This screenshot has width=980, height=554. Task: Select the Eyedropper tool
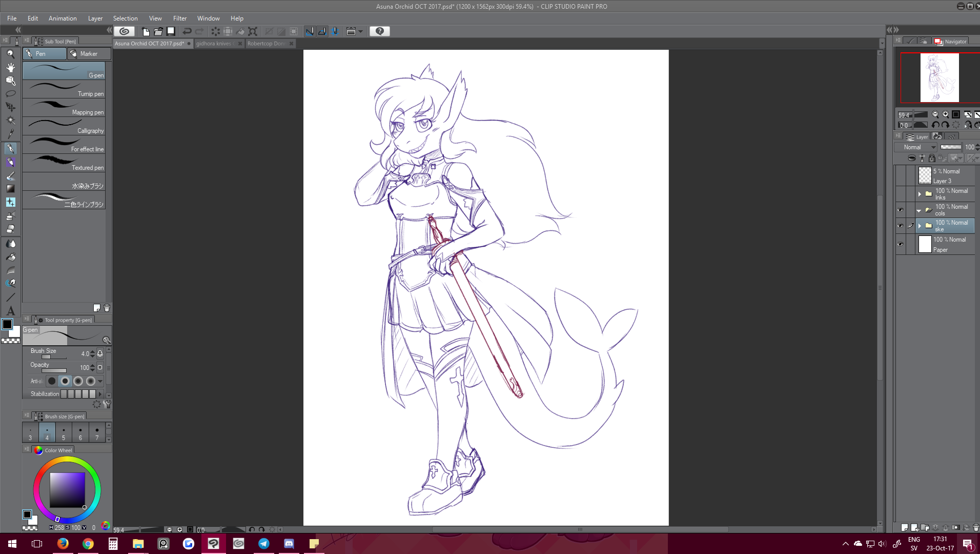(x=10, y=134)
